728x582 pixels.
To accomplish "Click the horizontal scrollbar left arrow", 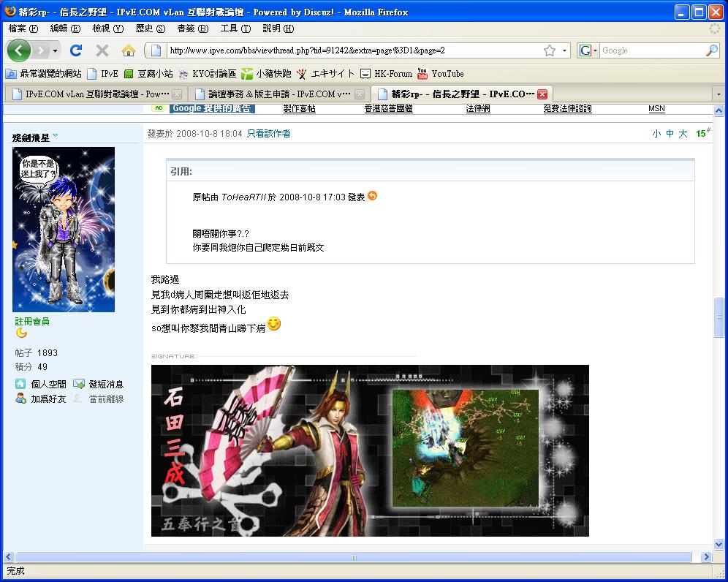I will [x=9, y=556].
